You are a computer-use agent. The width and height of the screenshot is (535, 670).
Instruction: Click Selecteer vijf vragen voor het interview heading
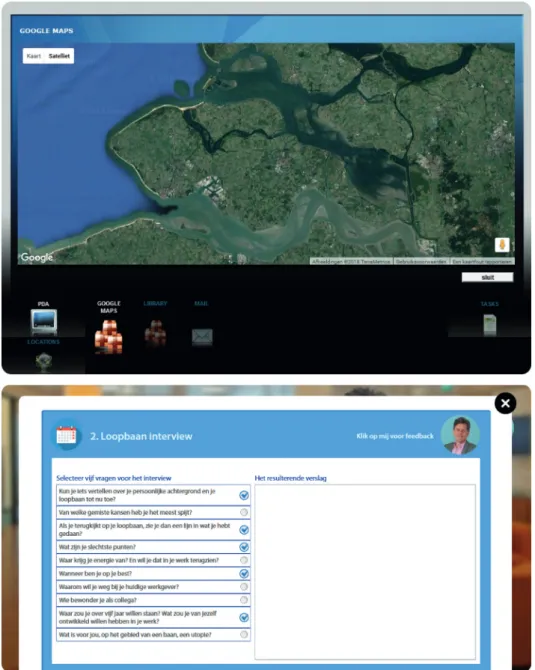(114, 478)
